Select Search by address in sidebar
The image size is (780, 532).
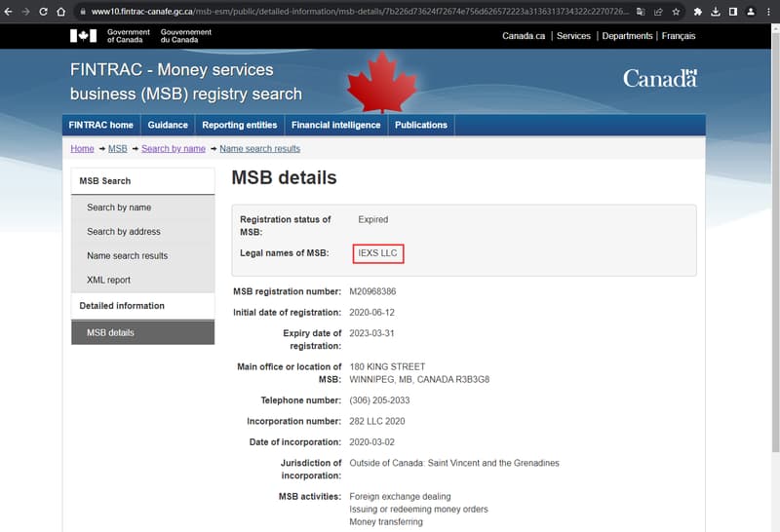coord(143,232)
